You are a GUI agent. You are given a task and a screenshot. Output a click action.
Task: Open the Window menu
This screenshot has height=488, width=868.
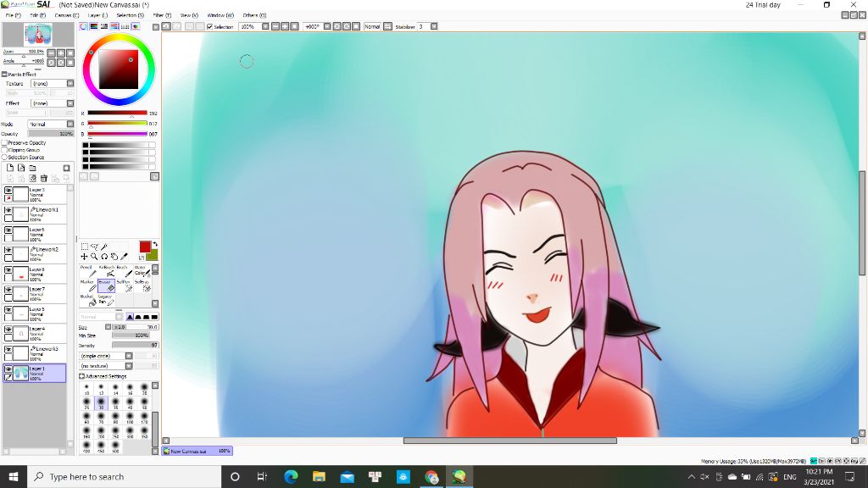coord(220,15)
